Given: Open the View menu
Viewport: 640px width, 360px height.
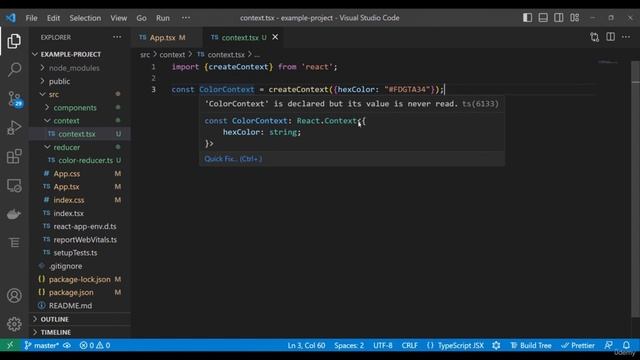Looking at the screenshot, I should (118, 18).
